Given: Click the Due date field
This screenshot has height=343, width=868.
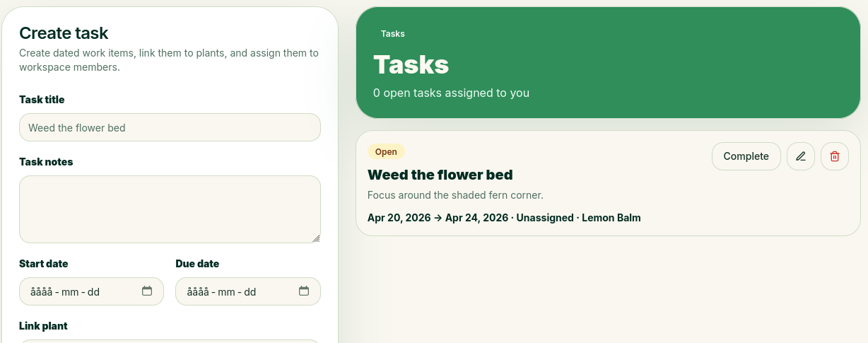Looking at the screenshot, I should click(248, 291).
